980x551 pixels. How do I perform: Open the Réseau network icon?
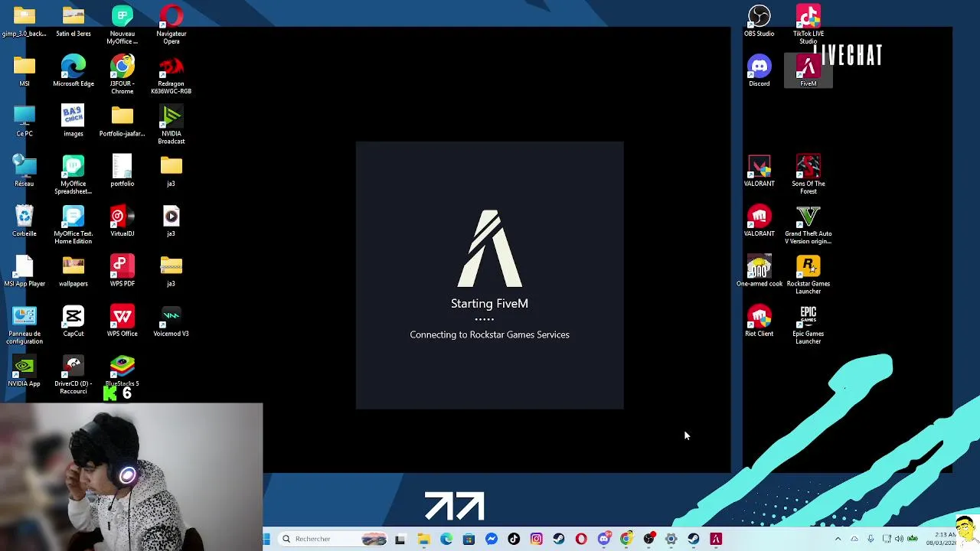pos(24,171)
